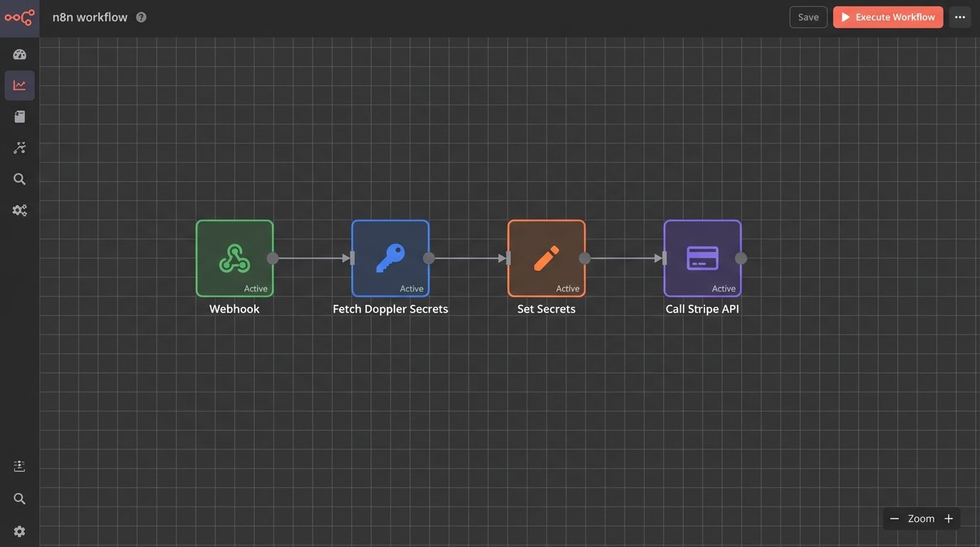Open the Overview dashboard from the sidebar
This screenshot has height=547, width=980.
tap(19, 53)
